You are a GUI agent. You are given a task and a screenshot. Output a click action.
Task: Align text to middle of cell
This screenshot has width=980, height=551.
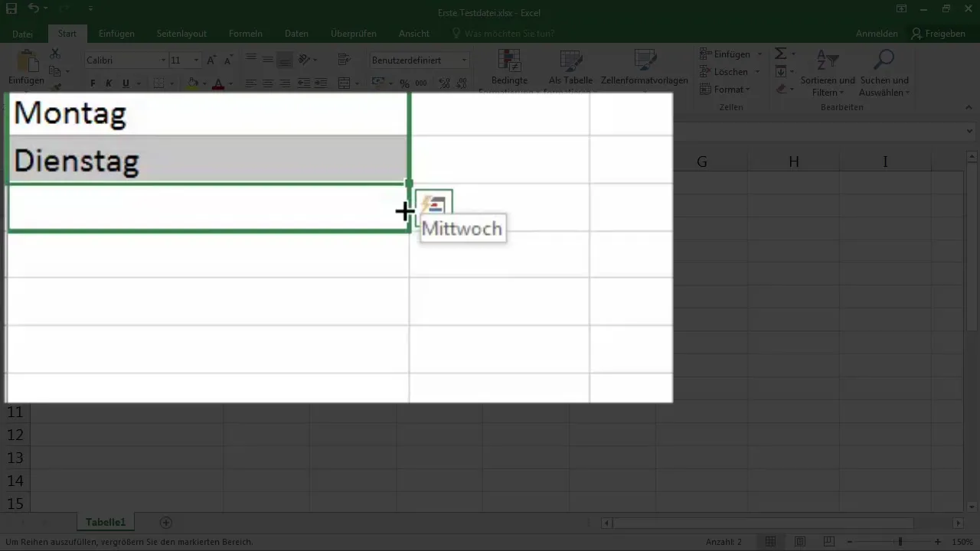coord(268,60)
